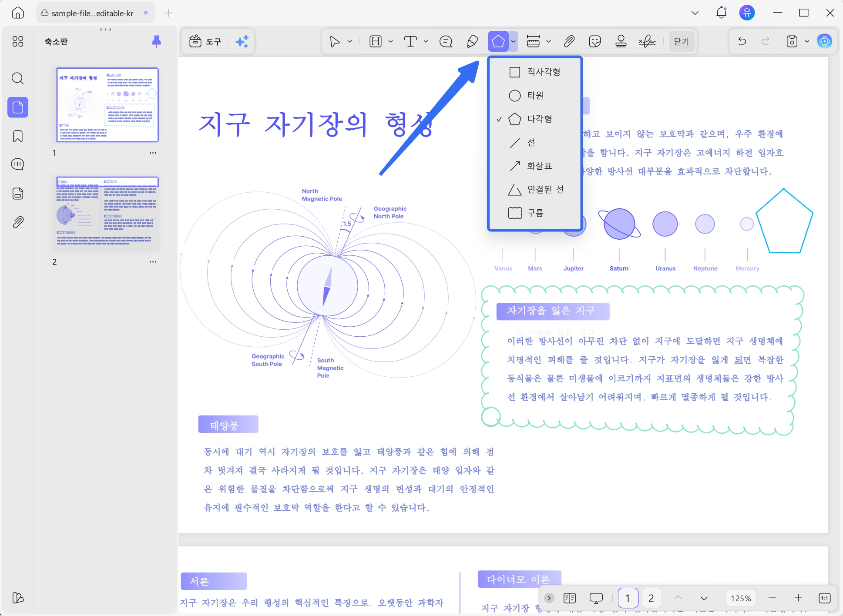843x616 pixels.
Task: Expand the text tool dropdown arrow
Action: 426,41
